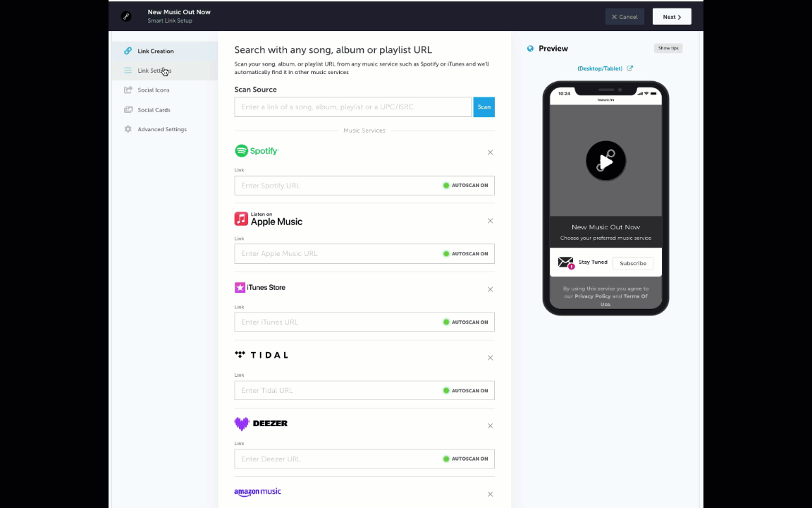
Task: Open desktop preview via external link icon
Action: pyautogui.click(x=629, y=68)
